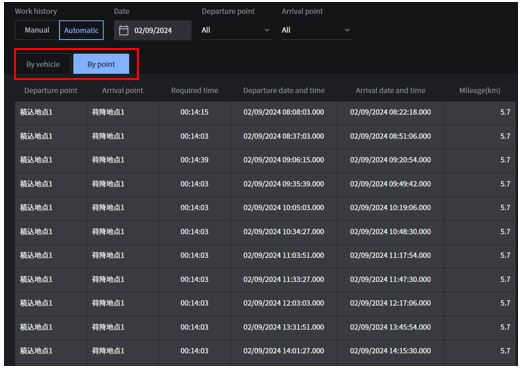
Task: Click departure point cell in 10:05:03 row
Action: click(50, 208)
